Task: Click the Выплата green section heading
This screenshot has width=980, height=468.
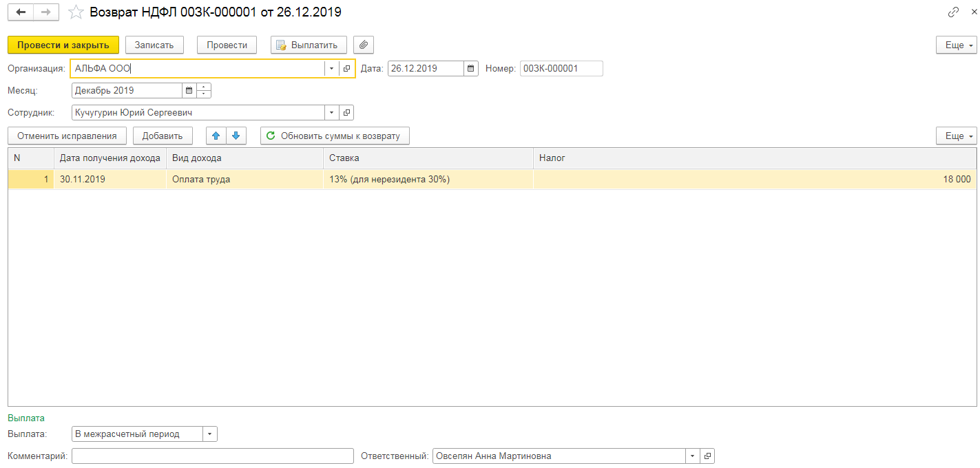Action: (x=26, y=418)
